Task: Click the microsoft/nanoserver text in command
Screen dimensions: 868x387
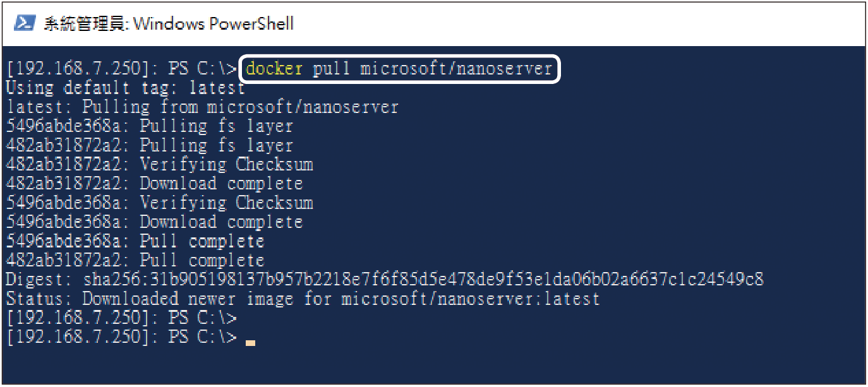Action: tap(456, 68)
